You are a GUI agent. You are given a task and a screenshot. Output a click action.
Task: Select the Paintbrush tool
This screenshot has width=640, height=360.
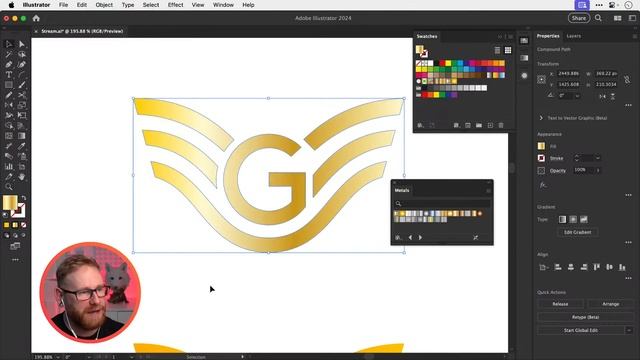(22, 85)
